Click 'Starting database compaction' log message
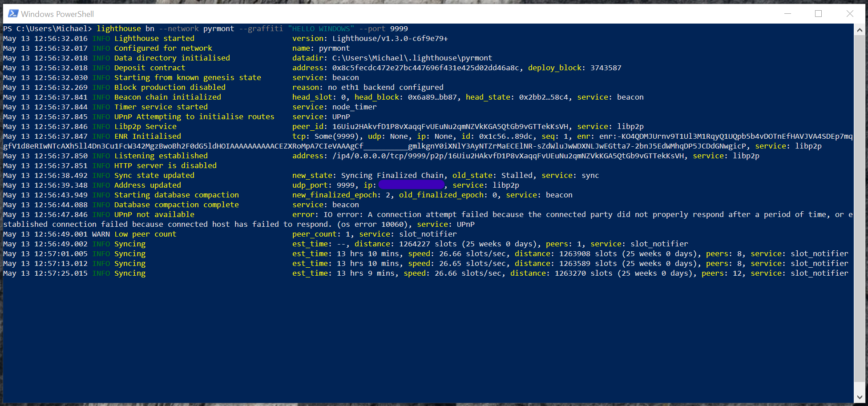 pos(177,195)
